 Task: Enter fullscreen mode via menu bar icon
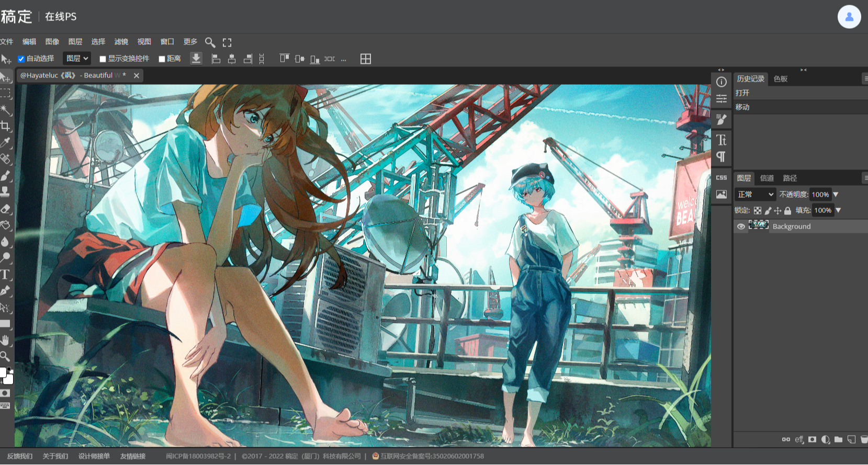coord(227,42)
